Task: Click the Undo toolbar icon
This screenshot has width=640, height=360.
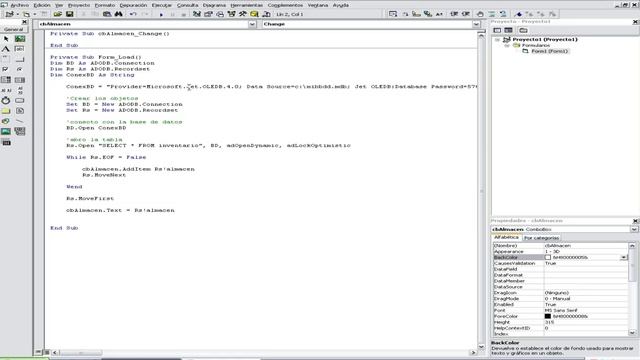Action: pos(133,14)
